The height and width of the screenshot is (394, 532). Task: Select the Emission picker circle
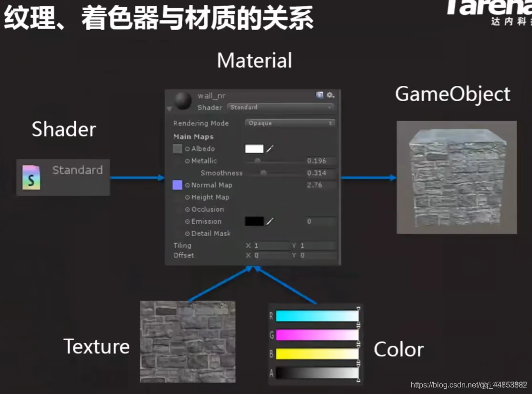(x=188, y=221)
